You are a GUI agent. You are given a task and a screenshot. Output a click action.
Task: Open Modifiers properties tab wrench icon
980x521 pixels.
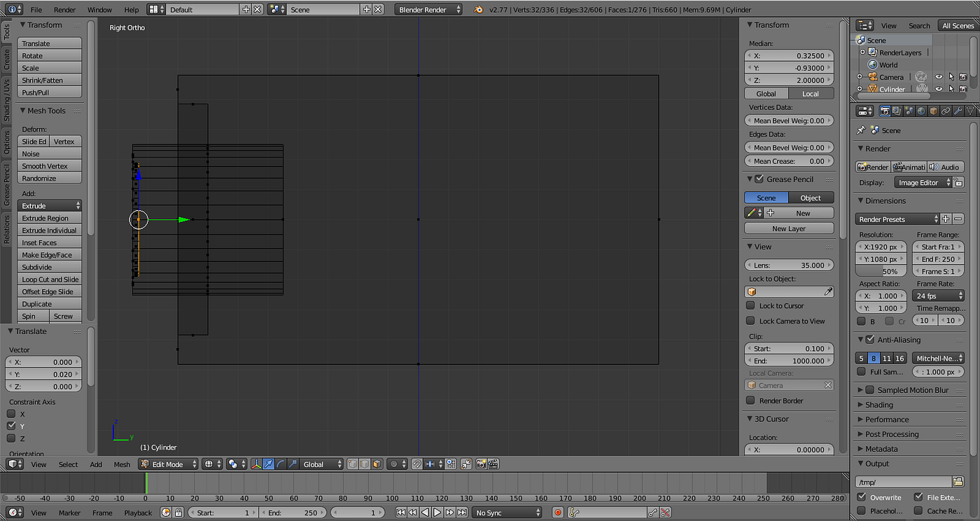pos(958,111)
